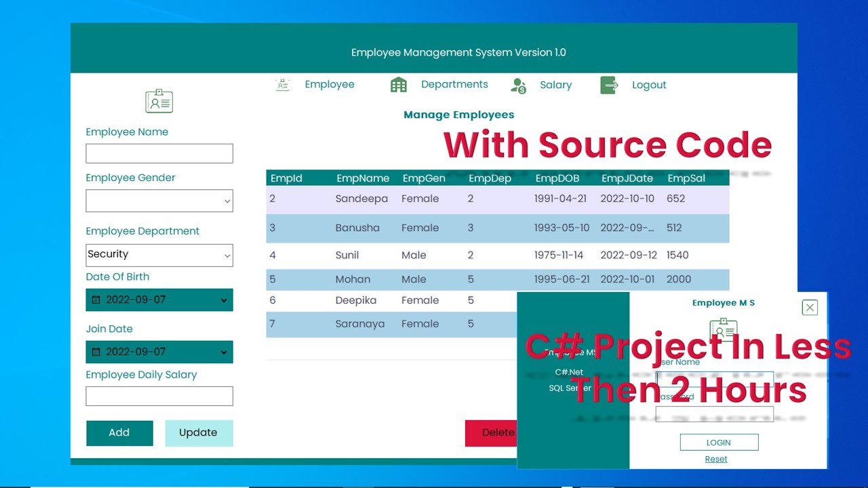Open the Salary menu item
The width and height of the screenshot is (868, 488).
tap(556, 85)
